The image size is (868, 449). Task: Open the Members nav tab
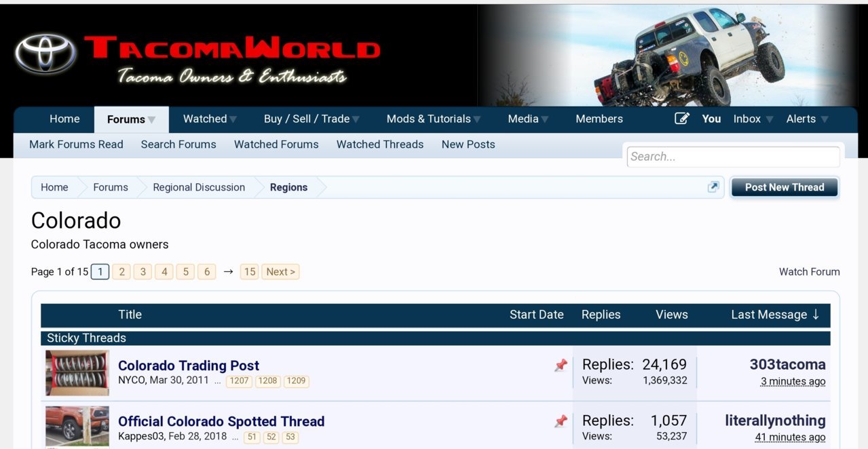tap(599, 119)
